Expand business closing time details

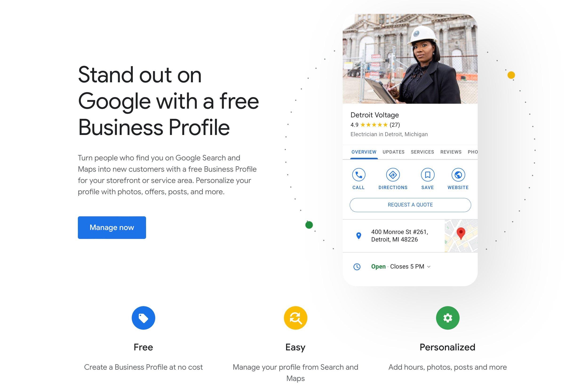(x=430, y=266)
